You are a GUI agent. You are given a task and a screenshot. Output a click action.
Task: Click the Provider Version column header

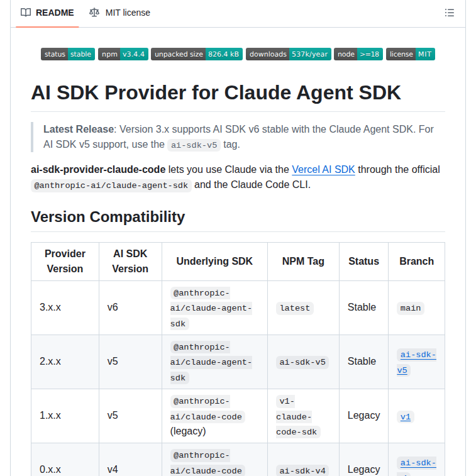coord(65,262)
